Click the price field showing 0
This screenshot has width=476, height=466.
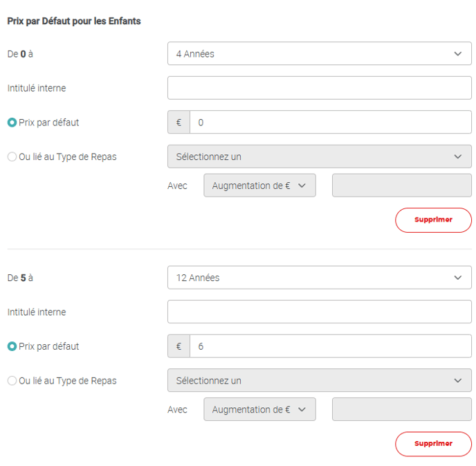pos(330,123)
